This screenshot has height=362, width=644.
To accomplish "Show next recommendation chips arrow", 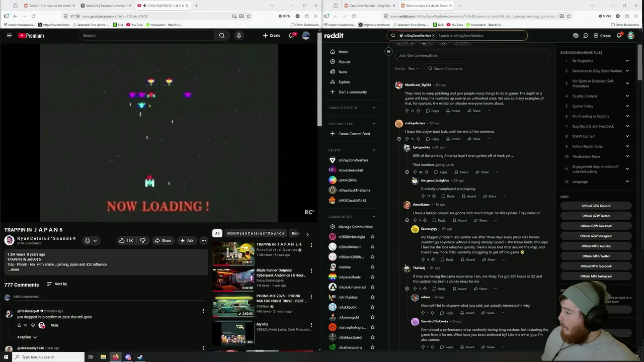I will 307,234.
